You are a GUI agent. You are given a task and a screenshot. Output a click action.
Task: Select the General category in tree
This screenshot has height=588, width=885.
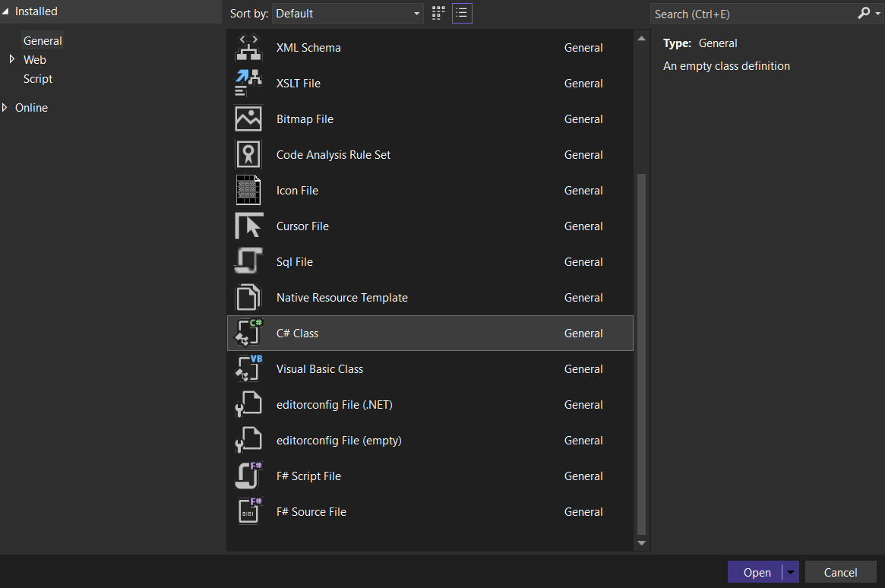[x=43, y=40]
